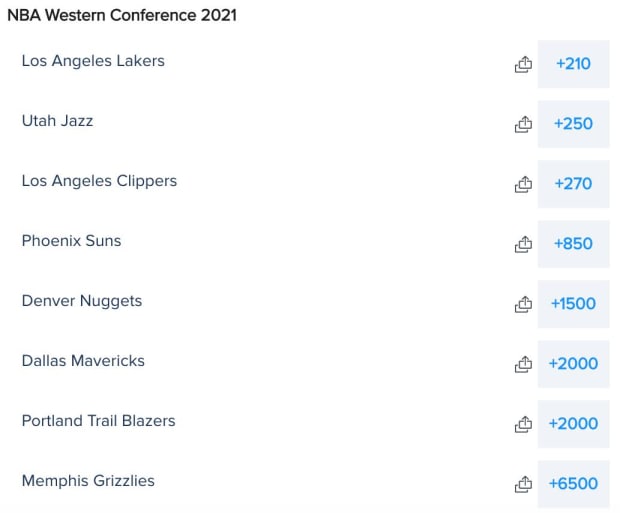Click the Los Angeles Lakers team name
Viewport: 620px width, 513px height.
[93, 61]
